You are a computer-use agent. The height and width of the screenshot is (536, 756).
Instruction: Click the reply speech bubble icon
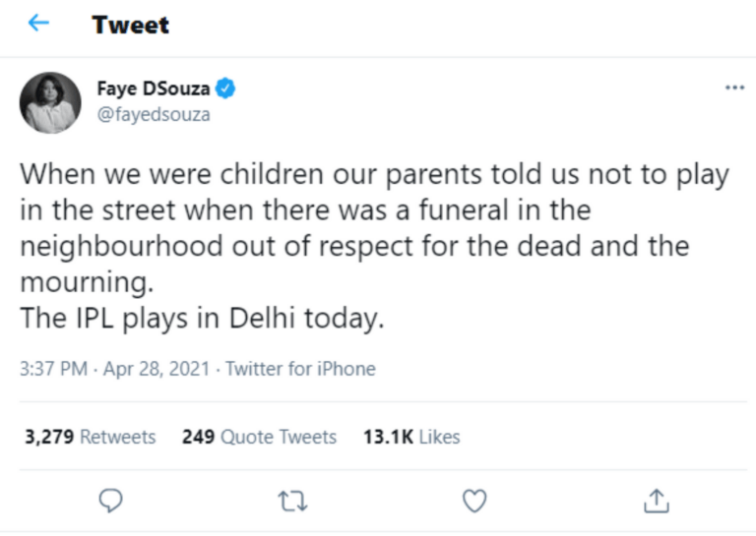[112, 501]
